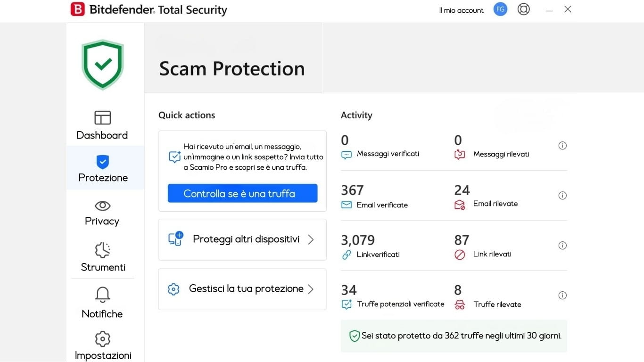Show info for Link rilevati row

(x=562, y=246)
